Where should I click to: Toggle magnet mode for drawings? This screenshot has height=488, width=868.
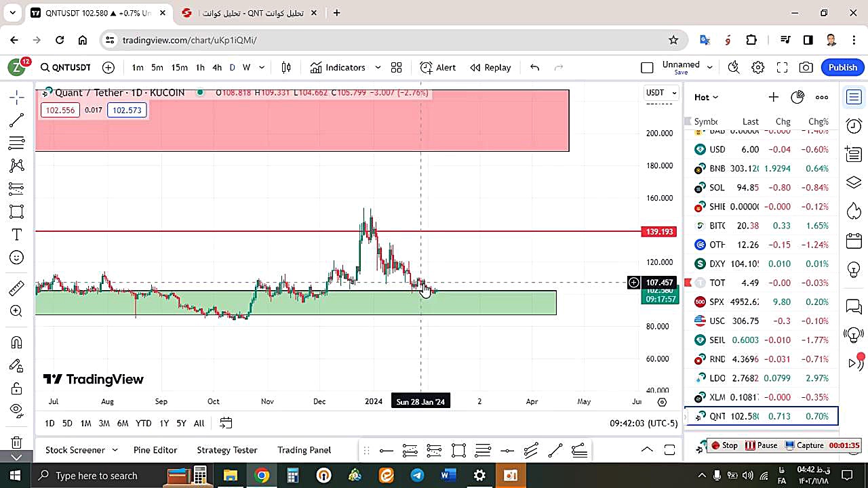(x=17, y=342)
